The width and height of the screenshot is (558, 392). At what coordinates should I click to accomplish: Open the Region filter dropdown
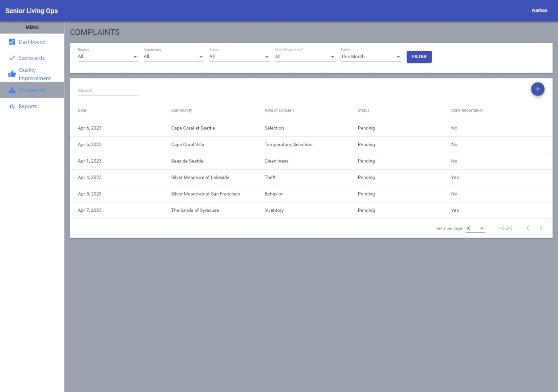(108, 57)
